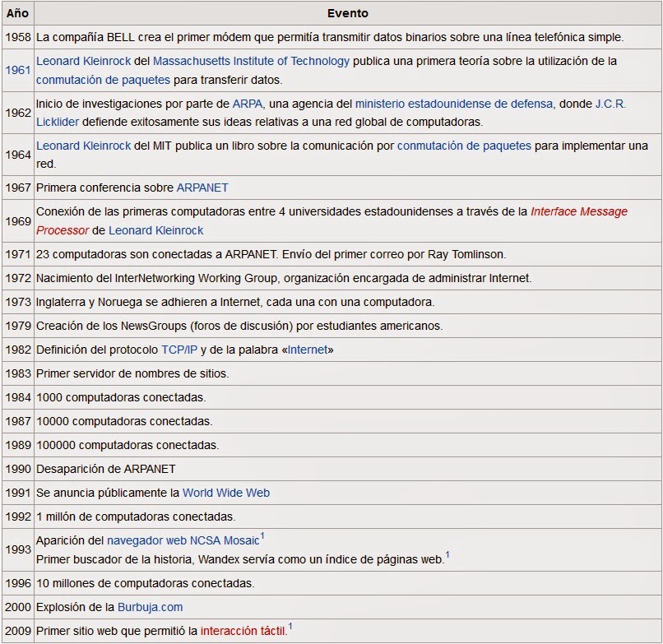Click the 1996 year cell
Screen dimensions: 663x644
(18, 583)
